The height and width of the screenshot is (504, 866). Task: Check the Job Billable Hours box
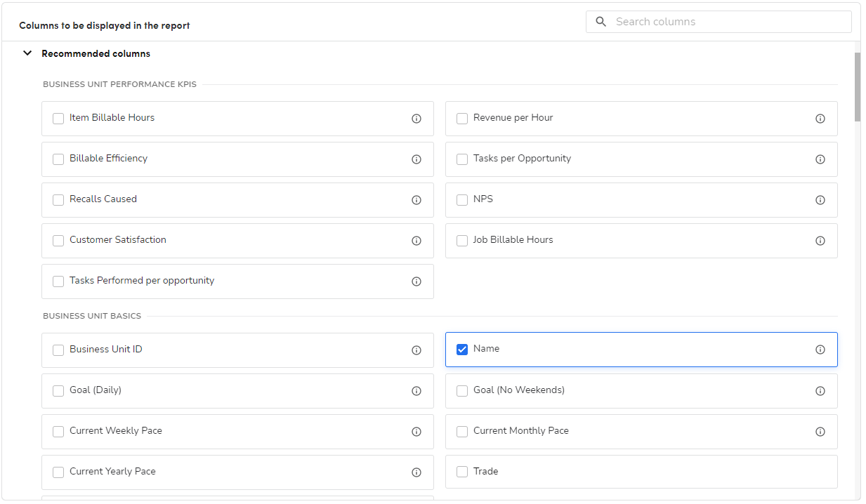462,241
